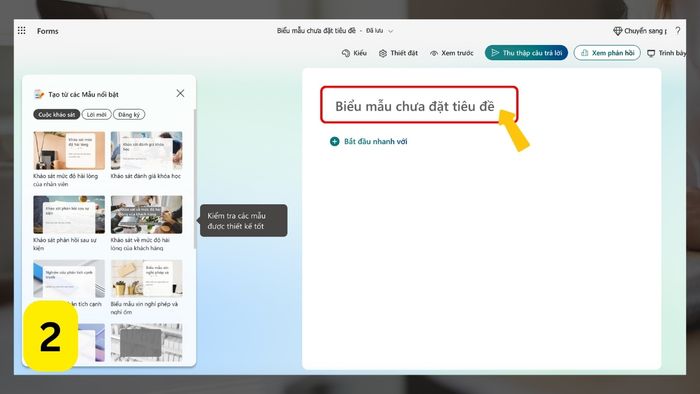The width and height of the screenshot is (700, 394).
Task: Expand the saved status dropdown chevron
Action: pyautogui.click(x=391, y=31)
